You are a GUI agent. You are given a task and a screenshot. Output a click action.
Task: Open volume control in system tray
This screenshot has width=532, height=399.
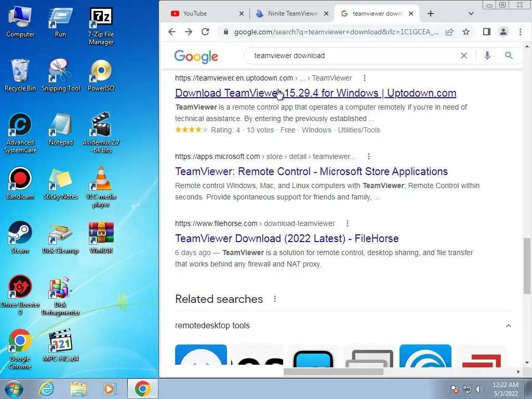(x=480, y=389)
